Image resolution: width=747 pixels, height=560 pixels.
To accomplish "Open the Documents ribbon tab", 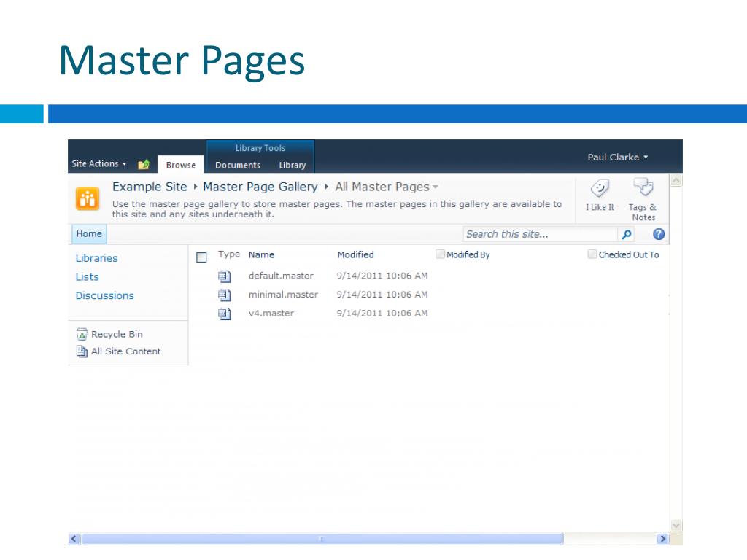I will pyautogui.click(x=238, y=166).
